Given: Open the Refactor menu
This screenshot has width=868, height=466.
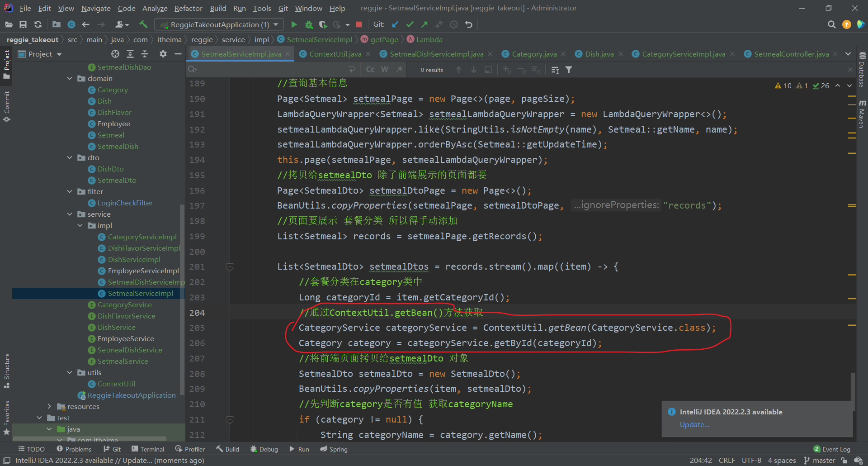Looking at the screenshot, I should point(188,8).
